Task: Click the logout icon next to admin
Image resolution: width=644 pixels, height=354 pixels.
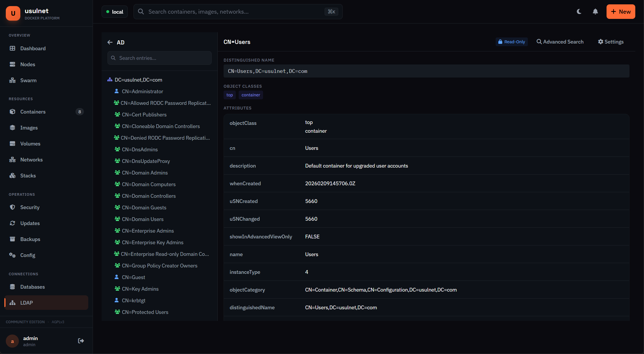Action: (81, 340)
